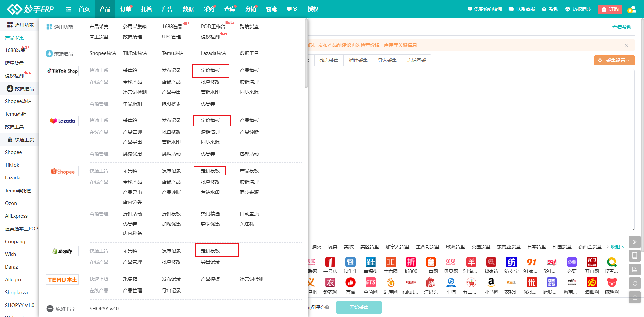Screen dimensions: 644x317
Task: Click the user avatar icon at top right
Action: click(x=632, y=9)
